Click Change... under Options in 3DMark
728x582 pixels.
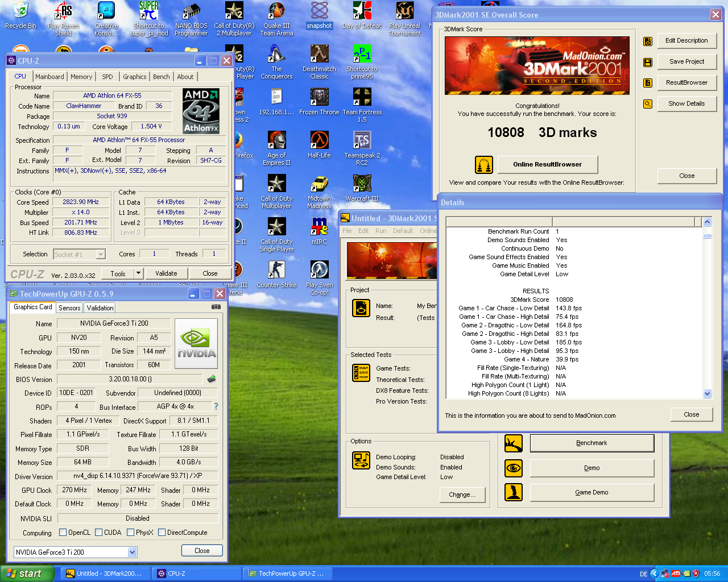tap(462, 494)
